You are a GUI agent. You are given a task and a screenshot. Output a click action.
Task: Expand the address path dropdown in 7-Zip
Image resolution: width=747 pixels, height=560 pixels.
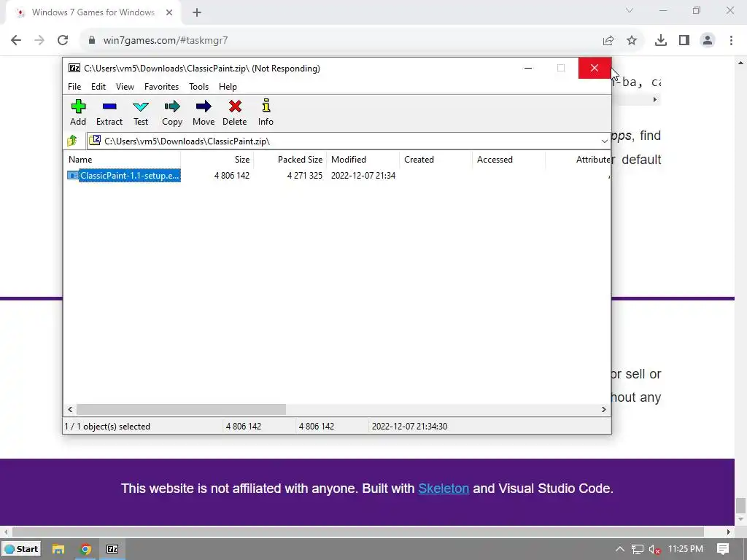pyautogui.click(x=604, y=141)
